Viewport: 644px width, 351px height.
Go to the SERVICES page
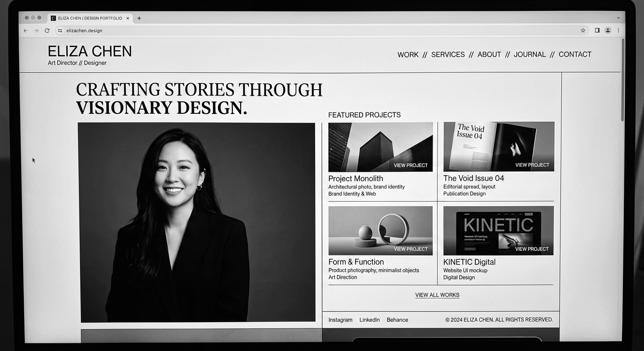click(x=448, y=54)
